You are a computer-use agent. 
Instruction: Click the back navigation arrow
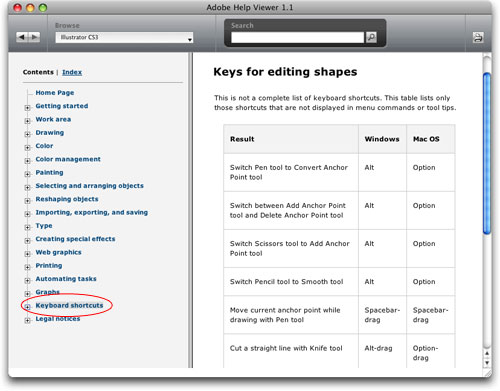pos(22,37)
